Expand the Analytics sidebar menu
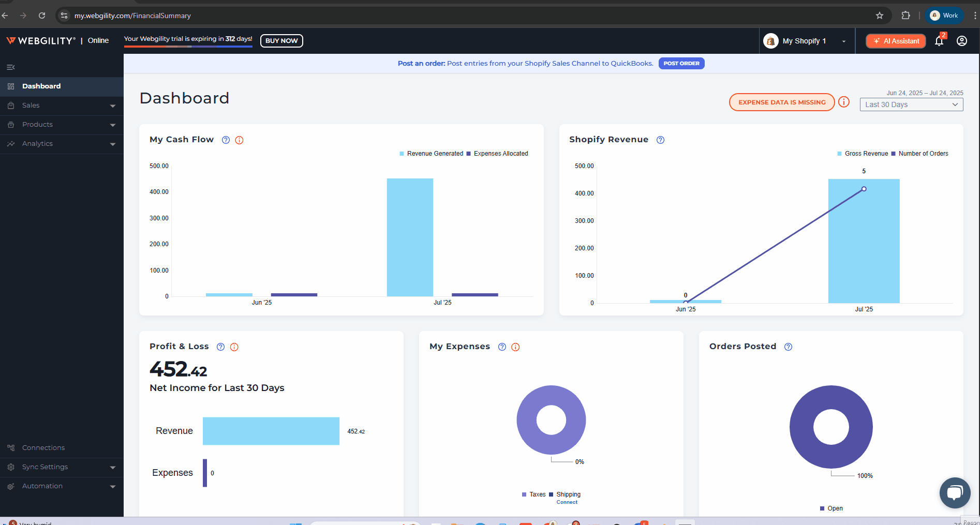The image size is (980, 525). [62, 144]
